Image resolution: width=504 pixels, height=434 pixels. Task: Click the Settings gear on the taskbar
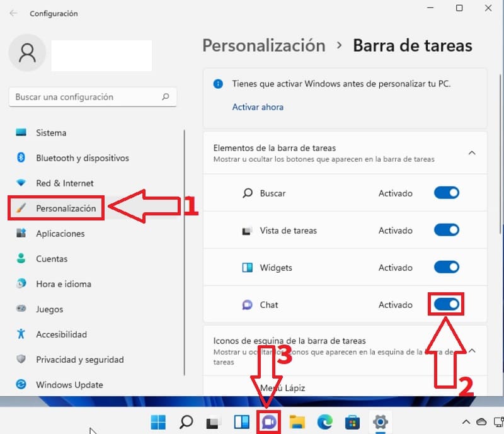tap(381, 422)
